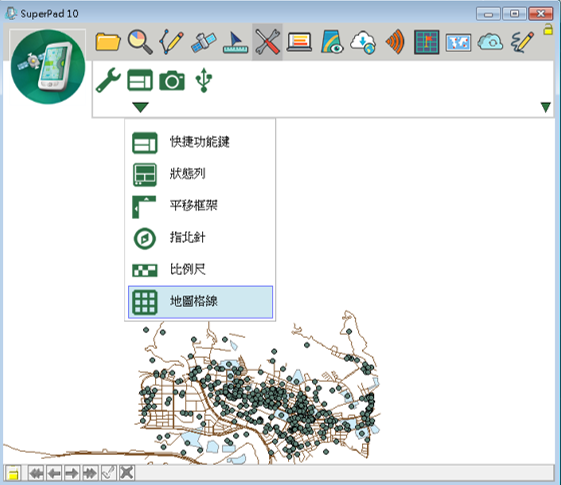Select 平移框架 menu item
This screenshot has height=485, width=561.
tap(200, 206)
